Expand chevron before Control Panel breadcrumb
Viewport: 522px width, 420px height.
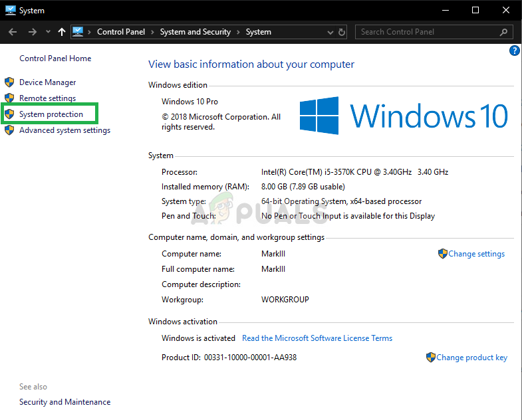[89, 32]
